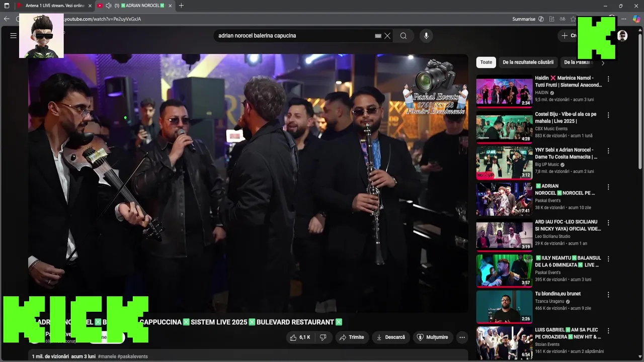Open the tab actions menu icon
The height and width of the screenshot is (362, 644).
tap(7, 6)
